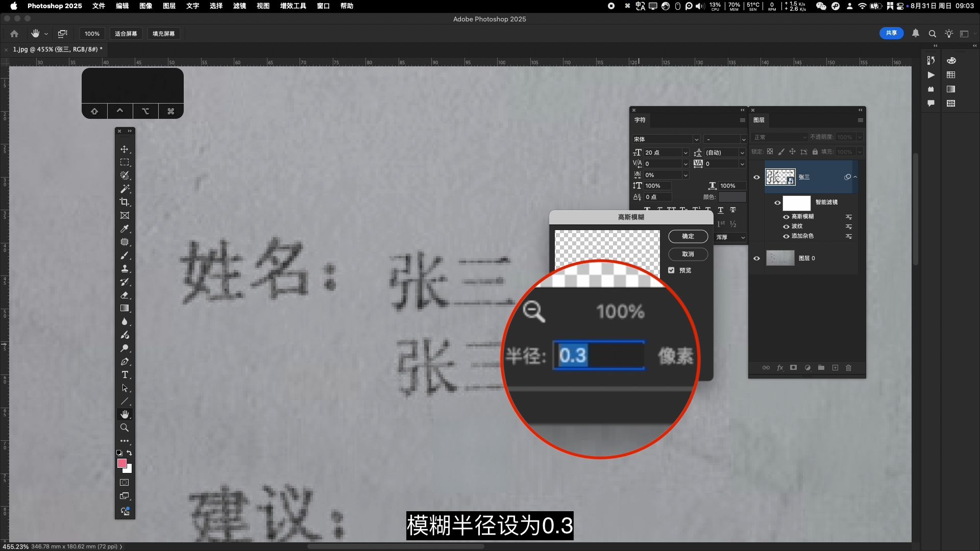The width and height of the screenshot is (980, 551).
Task: Click the pink foreground color swatch
Action: [121, 463]
